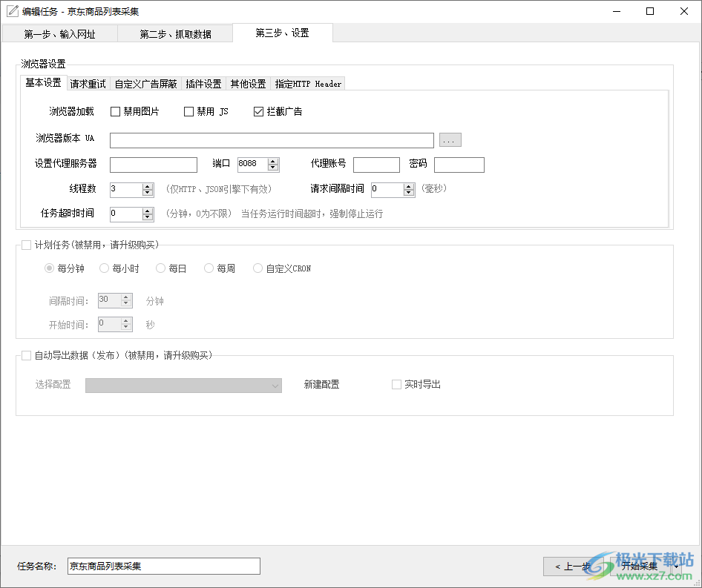Increase 开始时间 with the up arrow
The image size is (702, 588).
[126, 321]
